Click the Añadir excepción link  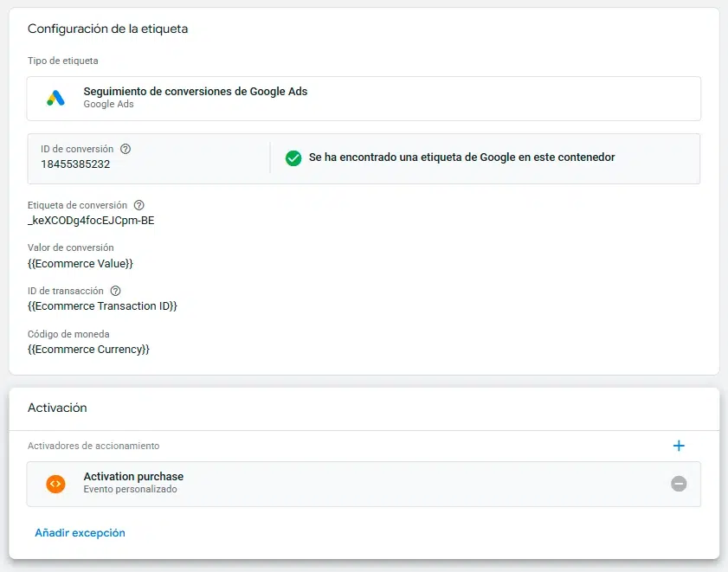[80, 532]
